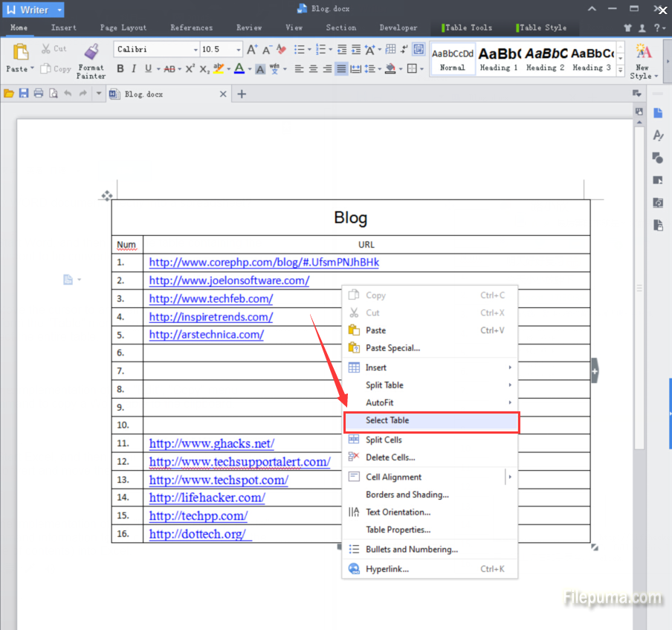Click the New Style icon
The width and height of the screenshot is (672, 630).
[x=643, y=52]
